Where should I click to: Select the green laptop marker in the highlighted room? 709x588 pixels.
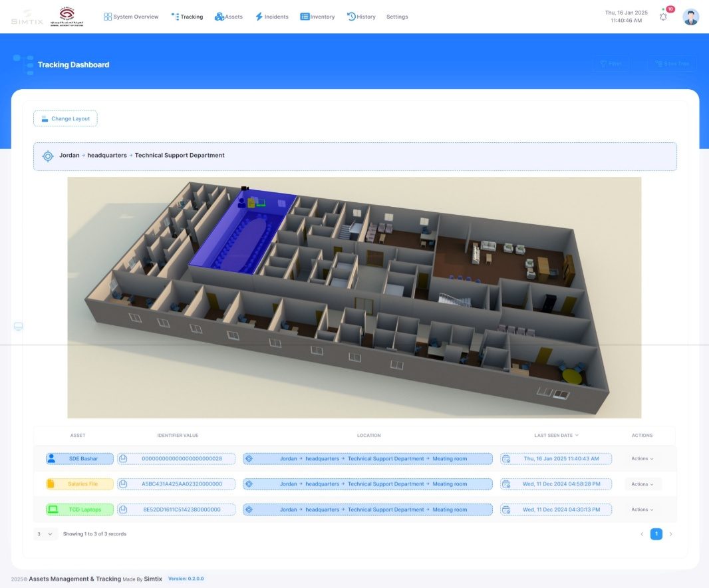(x=261, y=203)
